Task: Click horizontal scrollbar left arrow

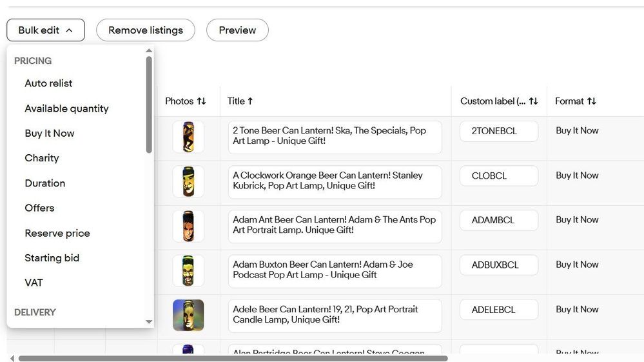Action: (x=12, y=358)
